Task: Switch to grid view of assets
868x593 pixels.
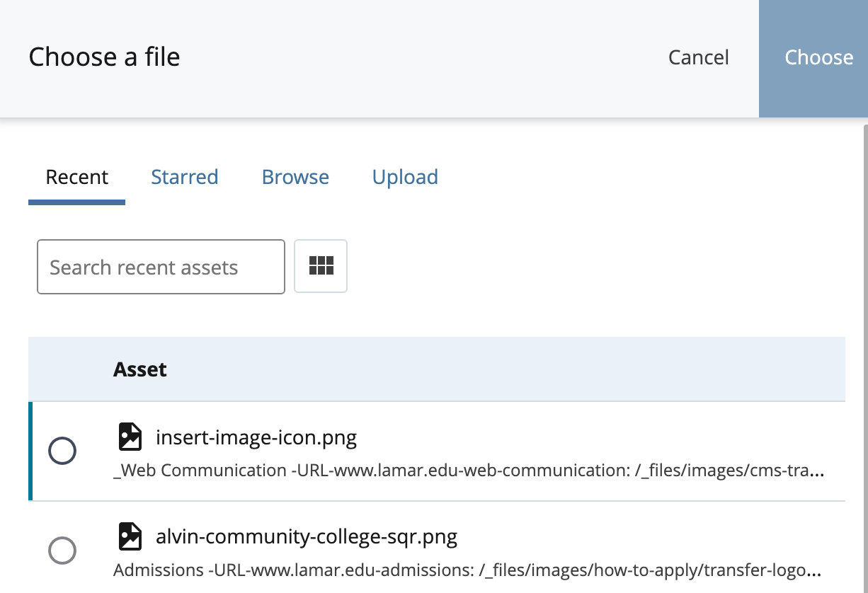Action: point(321,266)
